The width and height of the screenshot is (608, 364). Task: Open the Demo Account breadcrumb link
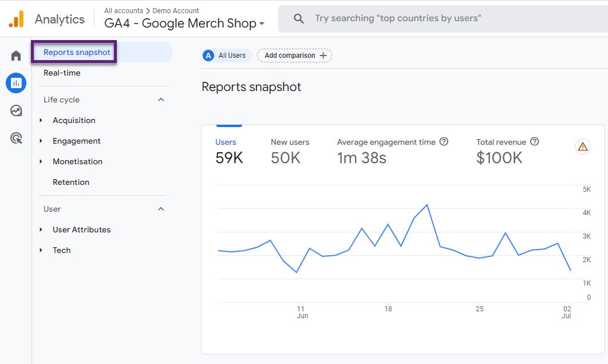tap(175, 10)
